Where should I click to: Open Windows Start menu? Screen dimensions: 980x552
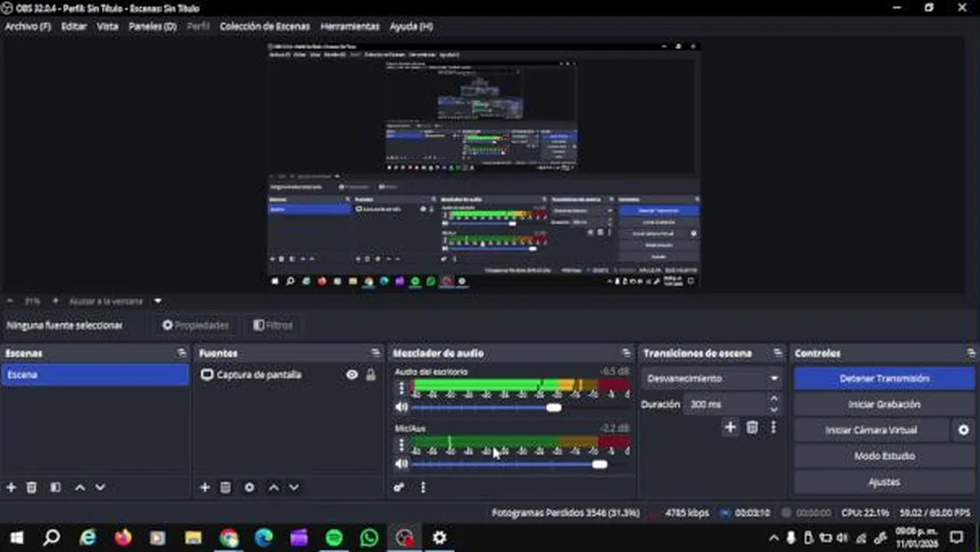point(17,537)
